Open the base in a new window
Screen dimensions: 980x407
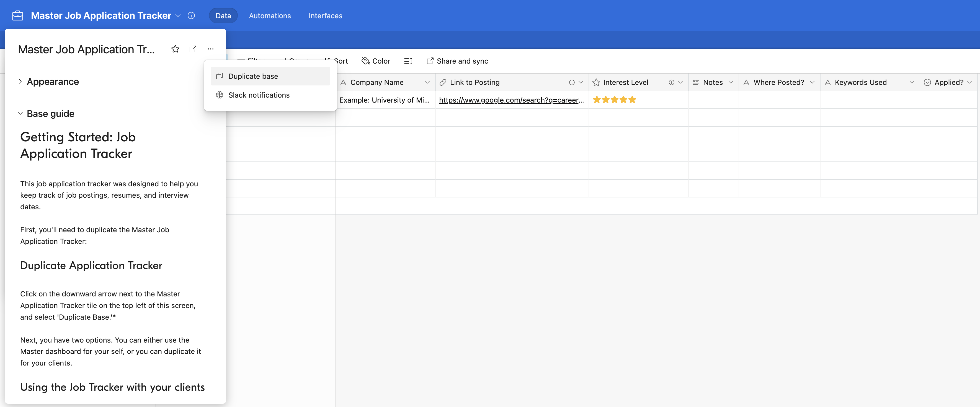[x=193, y=49]
